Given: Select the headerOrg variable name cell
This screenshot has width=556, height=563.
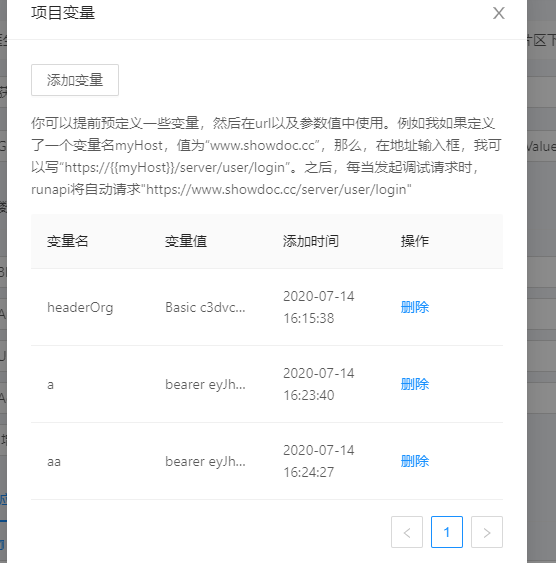Looking at the screenshot, I should (x=80, y=308).
